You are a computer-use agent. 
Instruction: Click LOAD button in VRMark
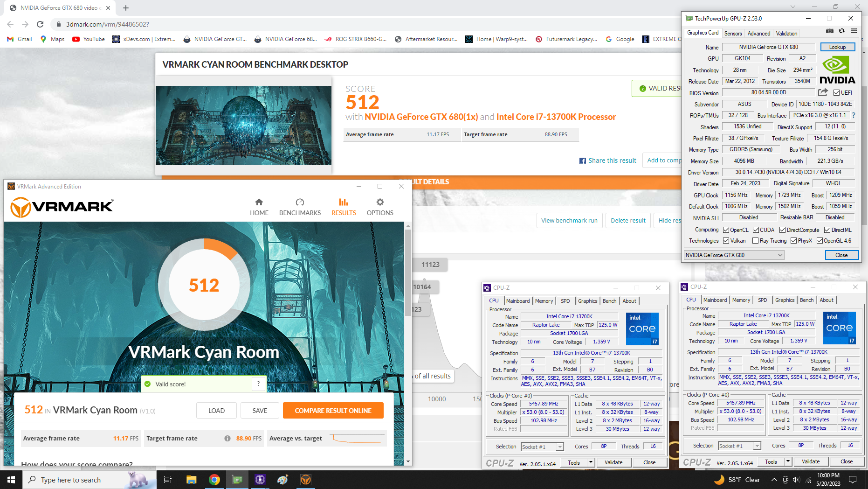[x=216, y=411]
